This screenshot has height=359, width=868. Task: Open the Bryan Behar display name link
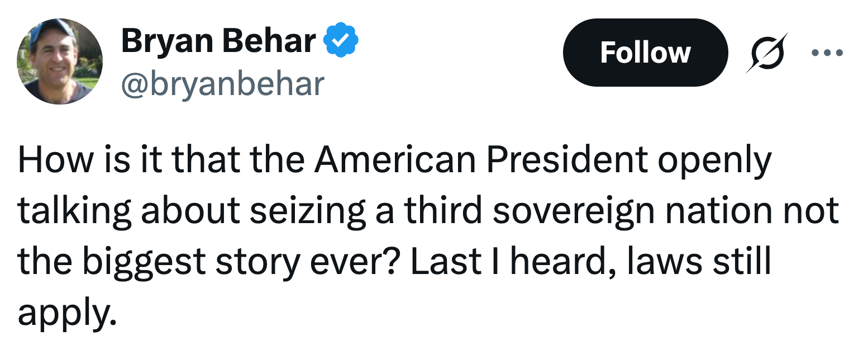pyautogui.click(x=218, y=41)
